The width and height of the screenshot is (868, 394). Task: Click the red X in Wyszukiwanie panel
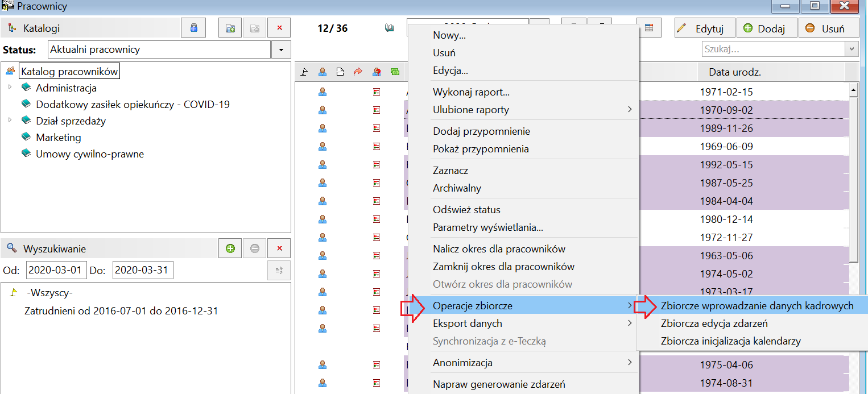[x=279, y=248]
